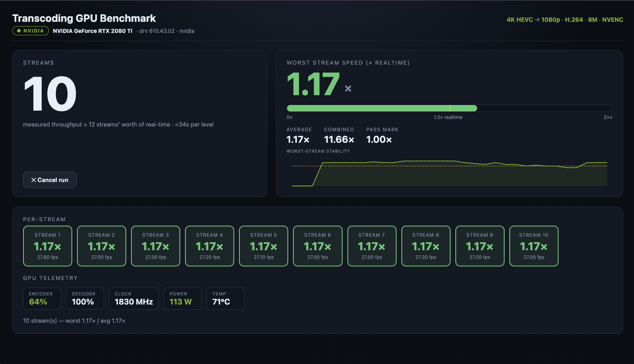Click the 1.0× realtime bar label

(x=448, y=117)
